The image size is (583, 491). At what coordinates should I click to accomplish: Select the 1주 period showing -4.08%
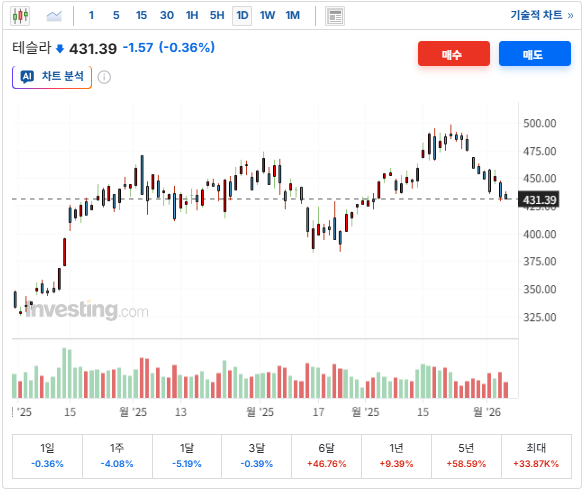pyautogui.click(x=117, y=456)
